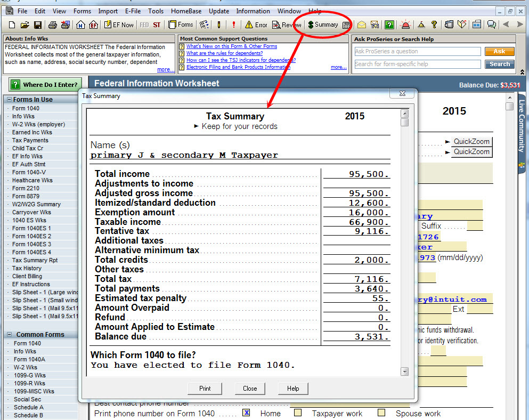Click Close in Tax Summary dialog
This screenshot has width=529, height=420.
tap(250, 389)
